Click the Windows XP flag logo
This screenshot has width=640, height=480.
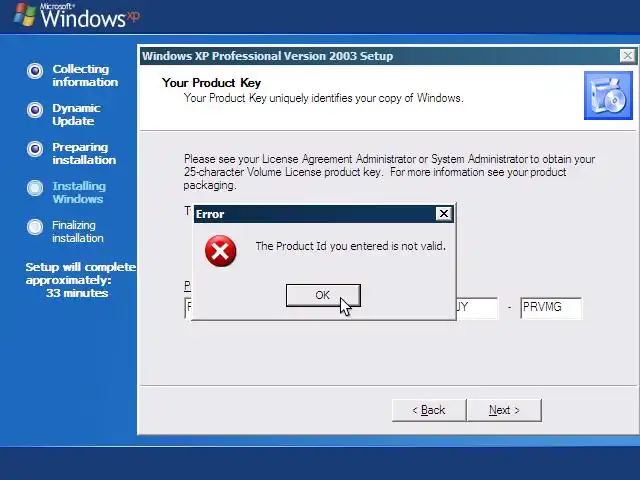24,15
